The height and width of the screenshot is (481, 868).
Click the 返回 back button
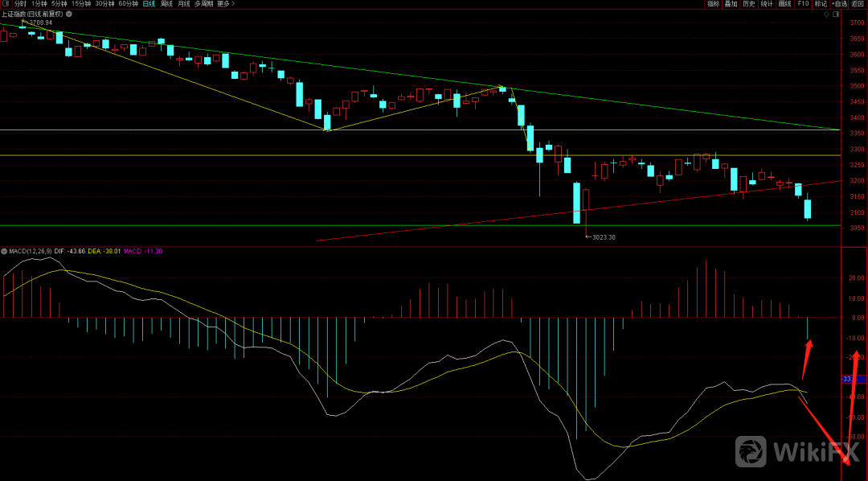coord(858,4)
